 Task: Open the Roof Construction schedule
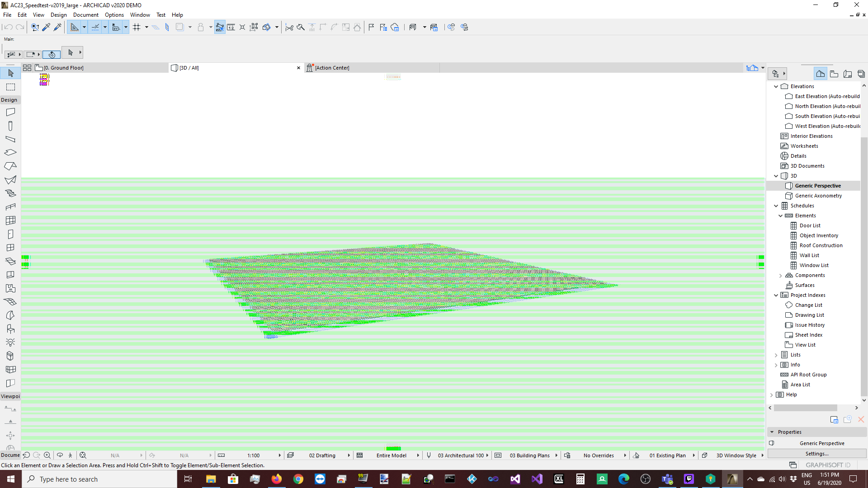(821, 245)
